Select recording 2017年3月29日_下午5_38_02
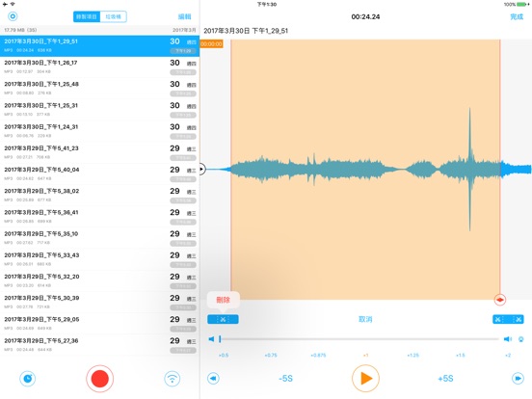Viewport: 532px width, 399px height. 100,196
